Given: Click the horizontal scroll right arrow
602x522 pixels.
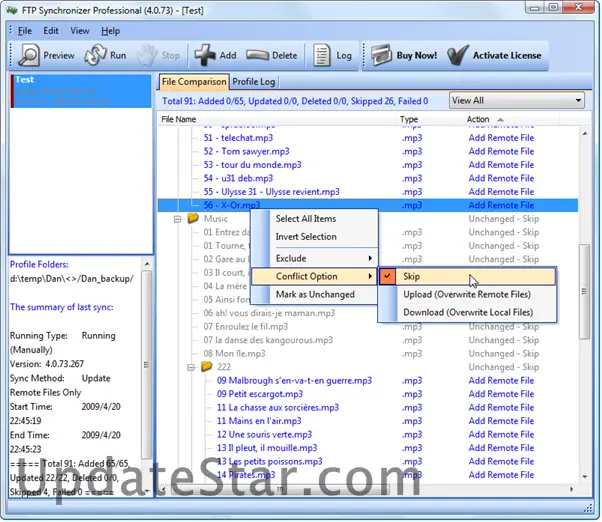Looking at the screenshot, I should pos(571,489).
